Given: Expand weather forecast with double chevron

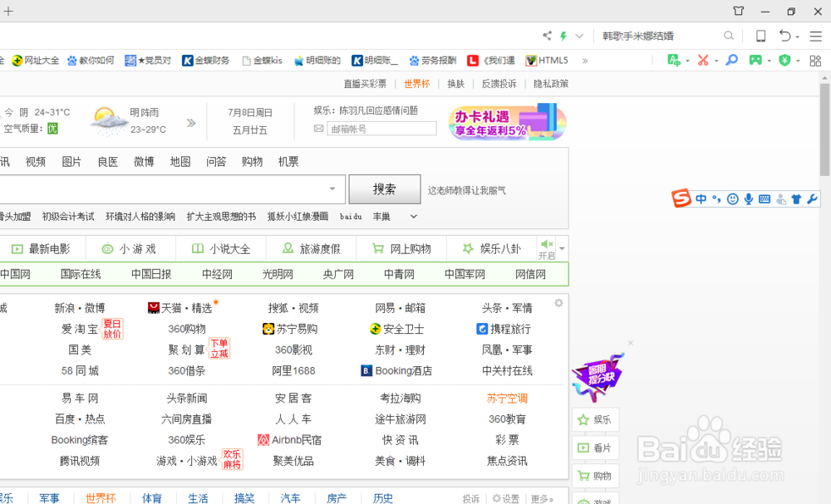Looking at the screenshot, I should point(191,123).
